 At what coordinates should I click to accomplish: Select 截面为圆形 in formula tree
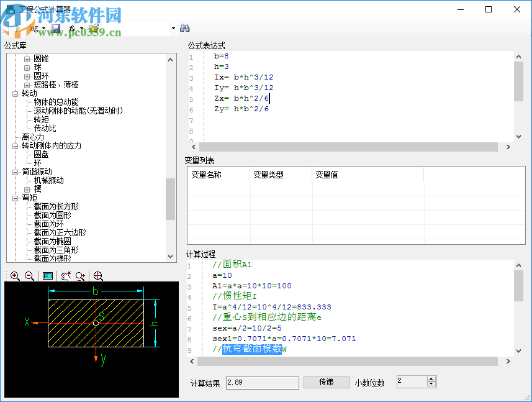[x=52, y=215]
